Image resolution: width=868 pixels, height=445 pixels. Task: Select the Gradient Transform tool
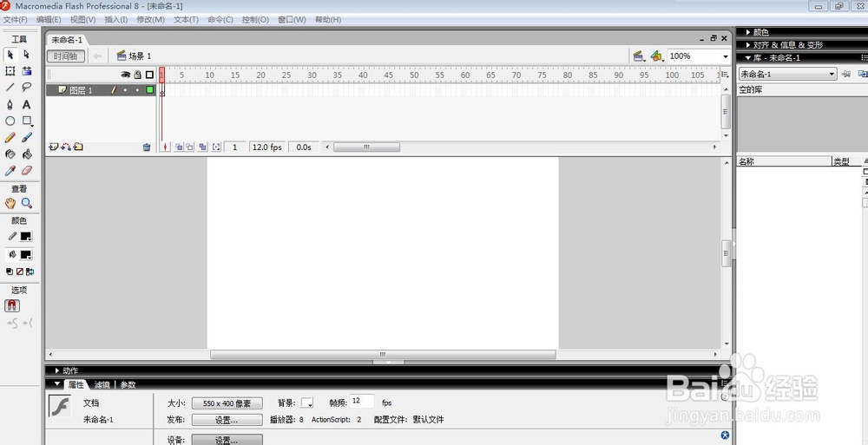pos(26,71)
